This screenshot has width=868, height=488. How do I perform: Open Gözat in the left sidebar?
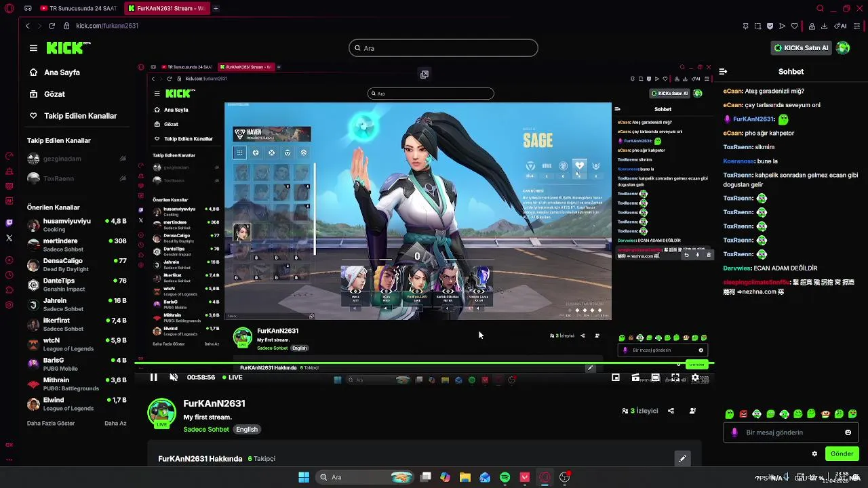tap(47, 94)
